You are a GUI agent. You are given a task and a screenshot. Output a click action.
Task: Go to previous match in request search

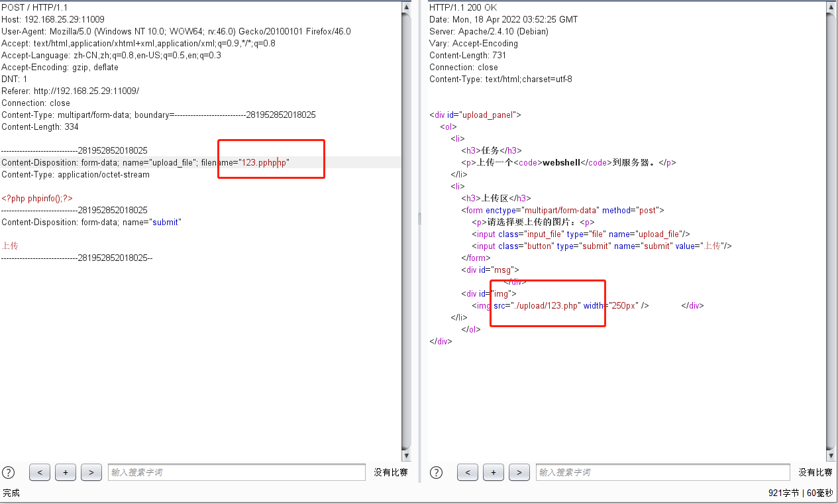[40, 472]
